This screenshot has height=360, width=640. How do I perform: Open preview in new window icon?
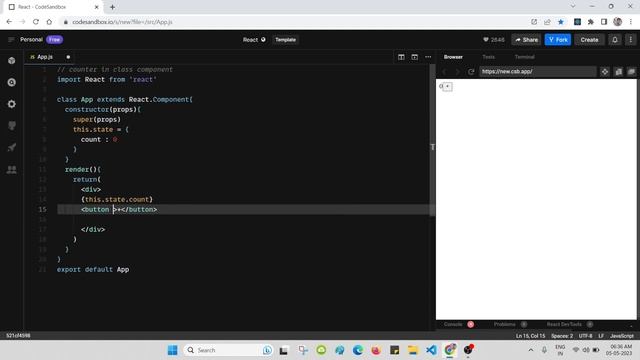pyautogui.click(x=631, y=72)
